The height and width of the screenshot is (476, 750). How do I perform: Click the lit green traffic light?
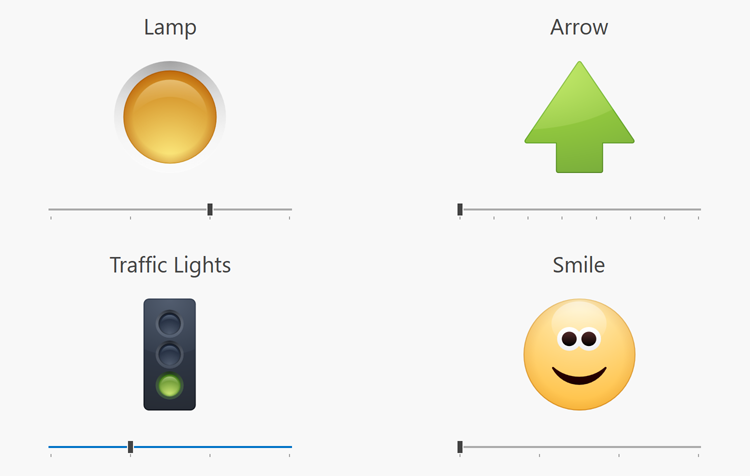tap(170, 386)
